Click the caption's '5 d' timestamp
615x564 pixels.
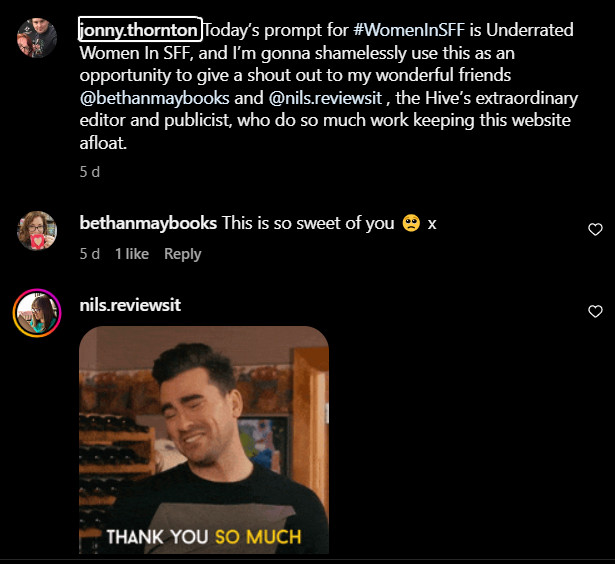tap(90, 171)
